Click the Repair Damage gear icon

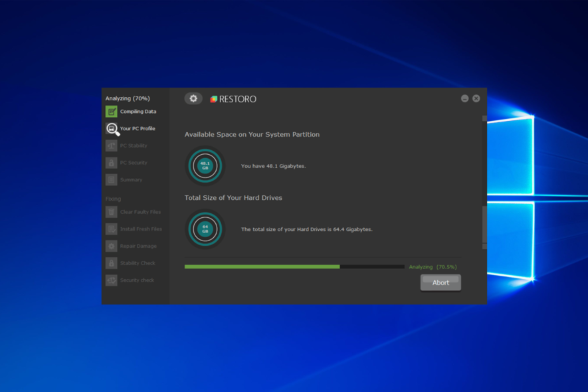[111, 246]
